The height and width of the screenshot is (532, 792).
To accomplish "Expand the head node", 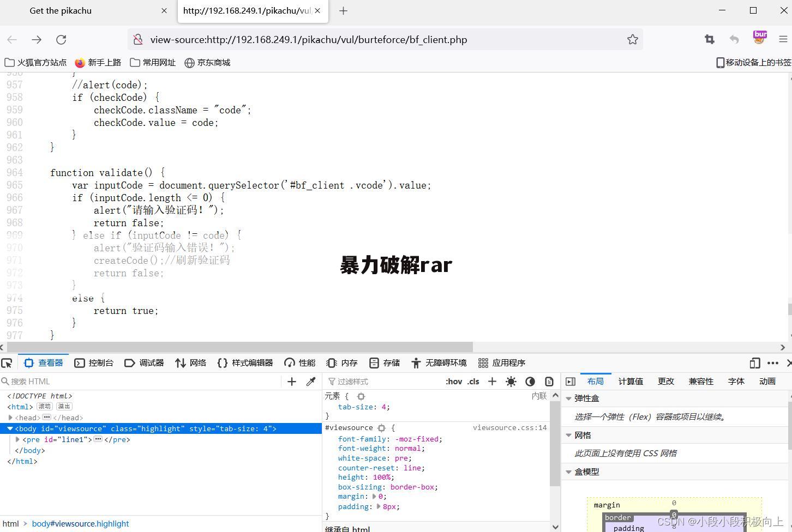I will pyautogui.click(x=10, y=418).
